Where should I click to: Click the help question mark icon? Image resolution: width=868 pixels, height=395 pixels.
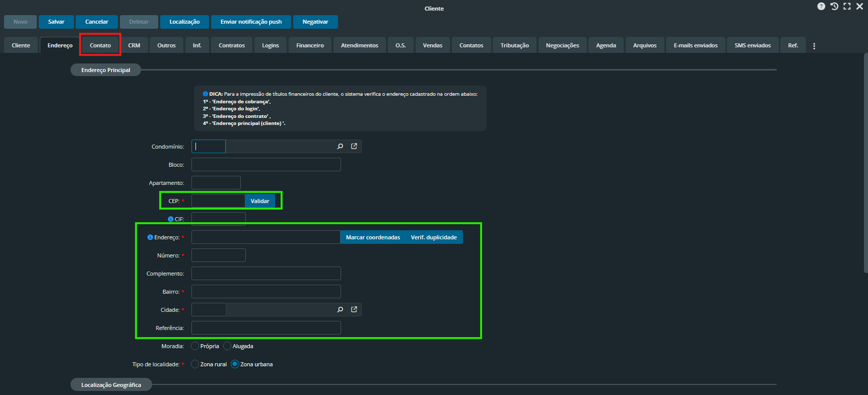click(x=821, y=7)
